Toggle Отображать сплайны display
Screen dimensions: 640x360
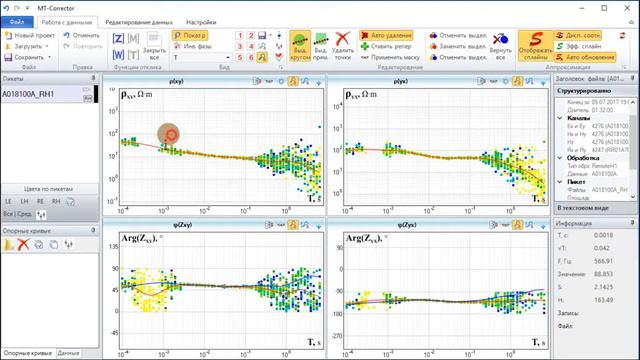[535, 46]
